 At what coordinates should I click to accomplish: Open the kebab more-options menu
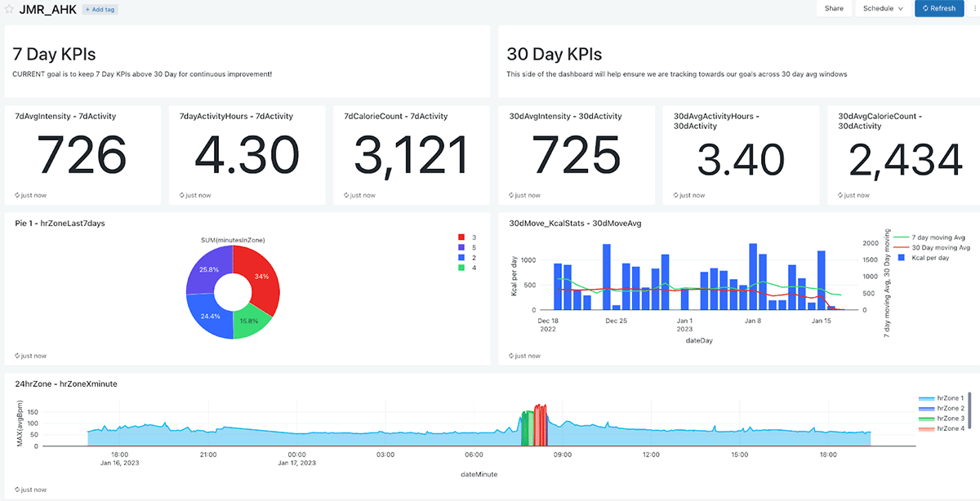pyautogui.click(x=974, y=8)
